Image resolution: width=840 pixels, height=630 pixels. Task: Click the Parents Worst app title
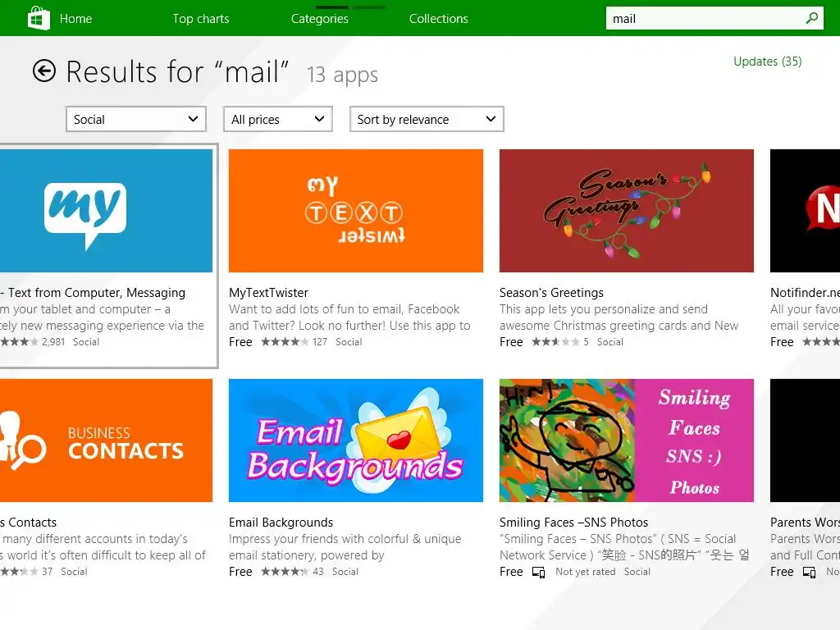click(805, 523)
